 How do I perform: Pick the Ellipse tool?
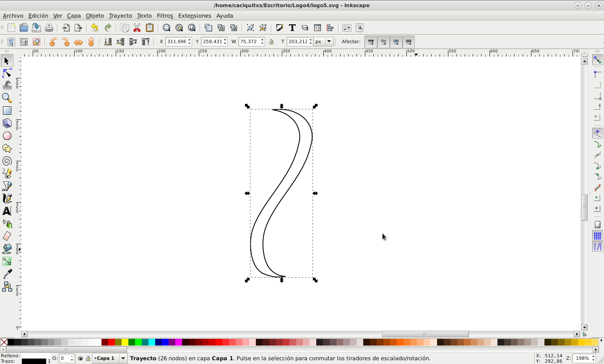(x=7, y=136)
